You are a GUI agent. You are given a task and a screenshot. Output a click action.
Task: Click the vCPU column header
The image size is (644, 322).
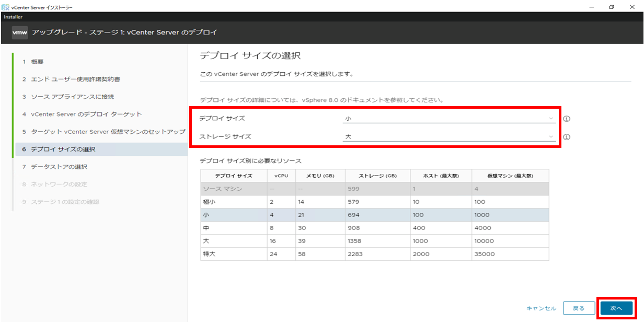point(281,176)
